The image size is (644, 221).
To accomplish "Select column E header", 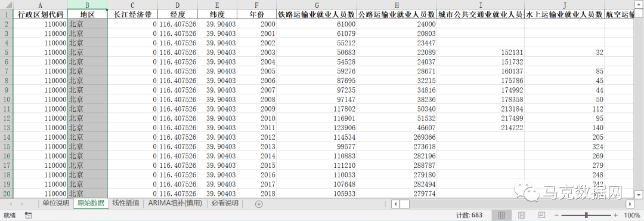I will [x=217, y=5].
